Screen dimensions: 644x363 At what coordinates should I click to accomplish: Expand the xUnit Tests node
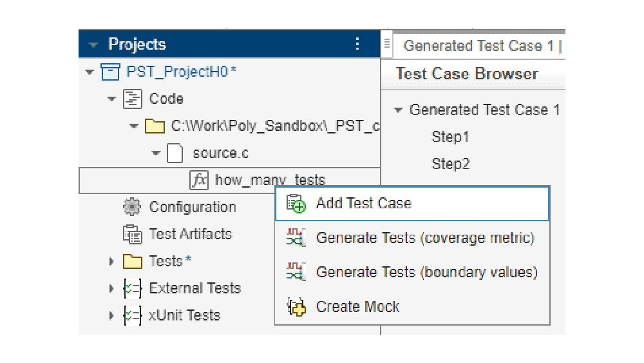[111, 315]
